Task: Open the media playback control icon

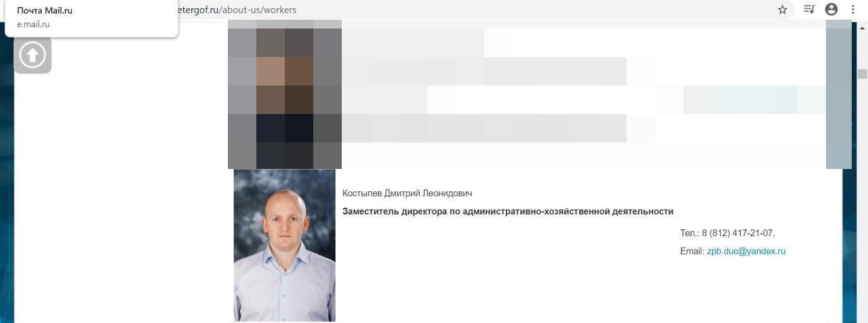Action: click(x=809, y=9)
